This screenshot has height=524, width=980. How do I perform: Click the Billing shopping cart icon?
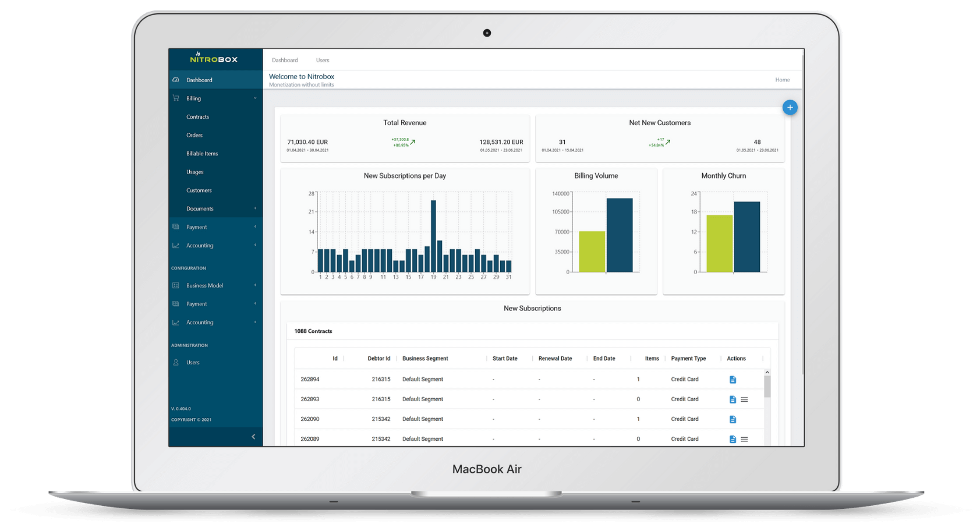tap(176, 98)
